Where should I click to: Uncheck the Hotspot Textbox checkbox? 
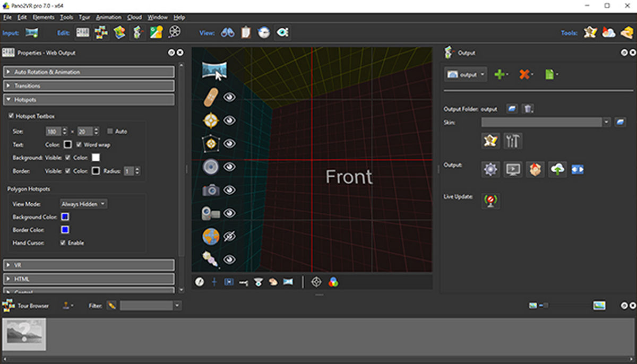click(12, 116)
